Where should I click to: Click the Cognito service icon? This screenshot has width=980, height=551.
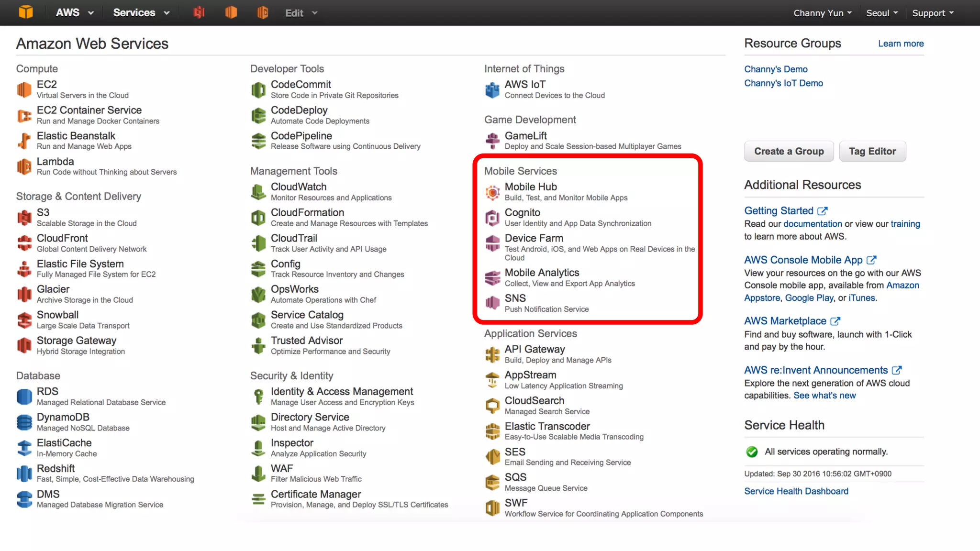492,218
